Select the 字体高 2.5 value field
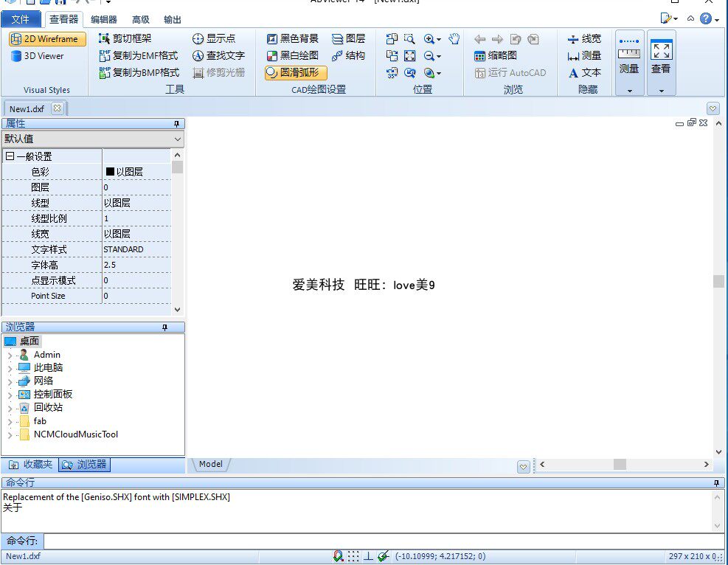 (136, 265)
